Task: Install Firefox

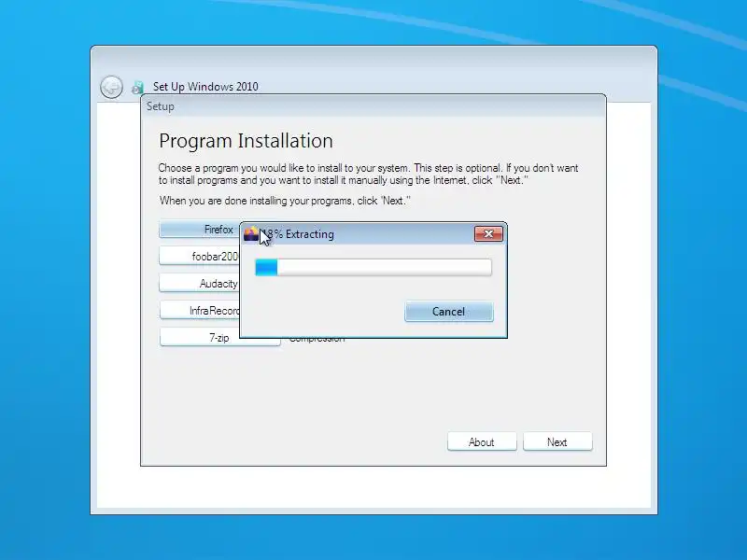Action: tap(200, 230)
